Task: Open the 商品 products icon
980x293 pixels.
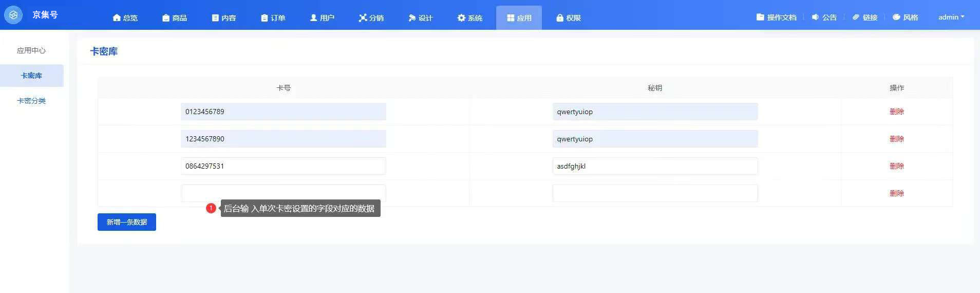Action: click(166, 18)
